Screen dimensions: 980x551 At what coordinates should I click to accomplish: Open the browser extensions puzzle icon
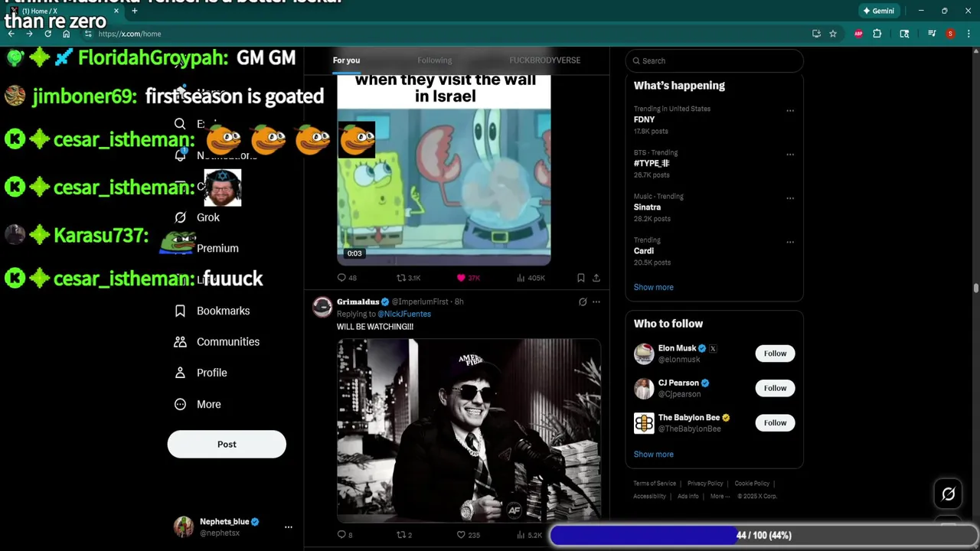877,34
